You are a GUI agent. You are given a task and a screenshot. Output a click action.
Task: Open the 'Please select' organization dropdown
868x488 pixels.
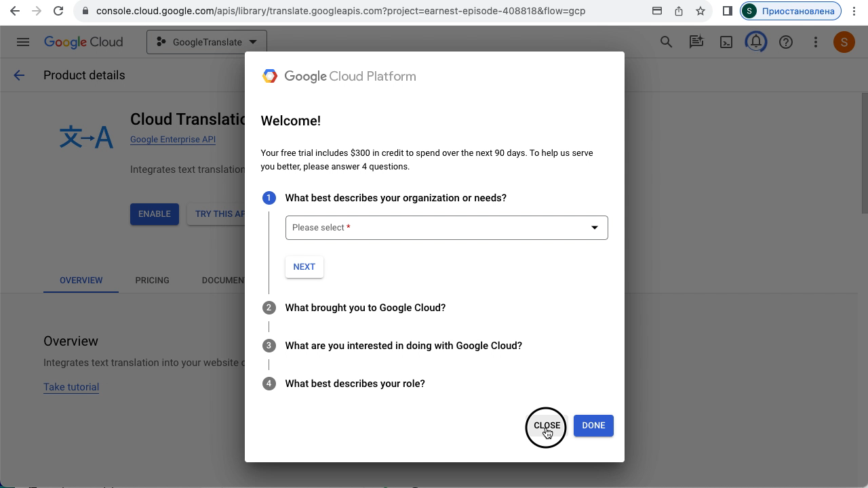pyautogui.click(x=446, y=228)
